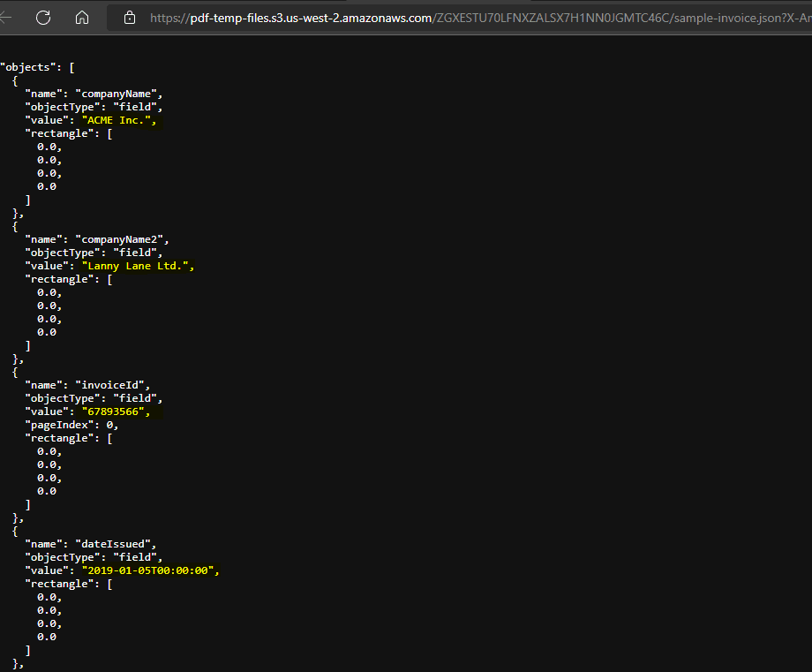Click the highlighted invoice ID "67893566"
Image resolution: width=812 pixels, height=672 pixels.
coord(118,411)
